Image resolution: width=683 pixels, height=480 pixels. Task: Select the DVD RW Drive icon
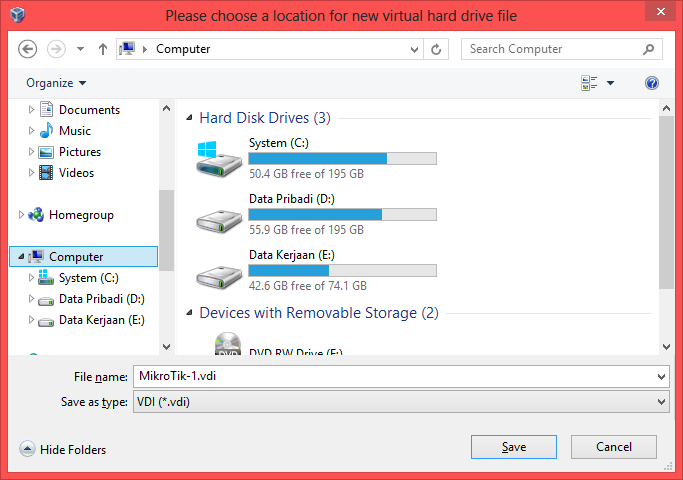point(228,344)
